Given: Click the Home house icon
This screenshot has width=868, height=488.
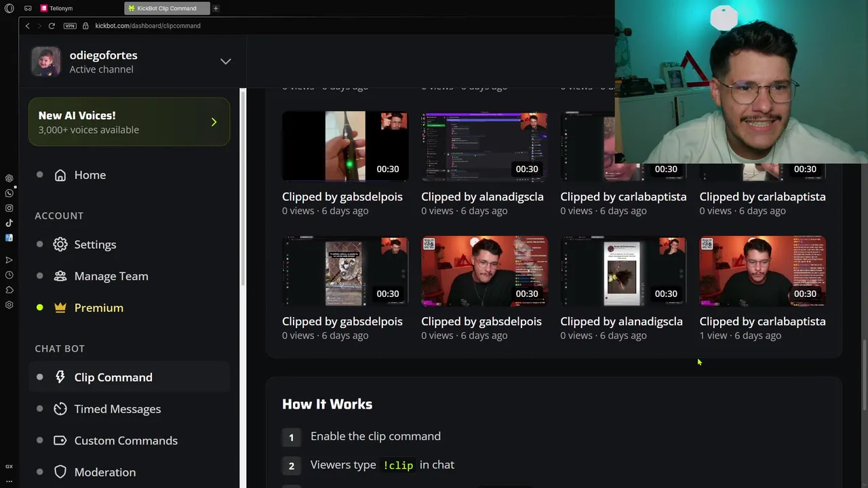Looking at the screenshot, I should (60, 175).
